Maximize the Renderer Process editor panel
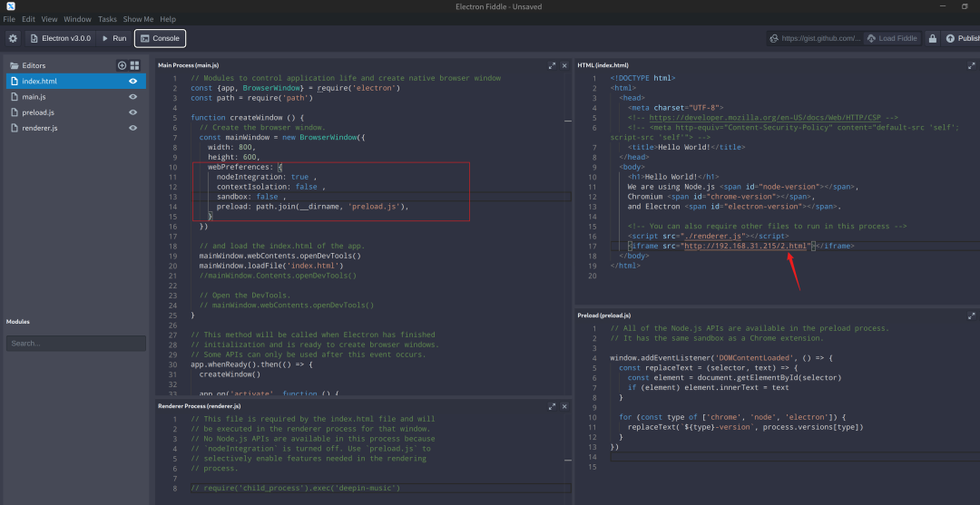This screenshot has width=980, height=505. [552, 404]
